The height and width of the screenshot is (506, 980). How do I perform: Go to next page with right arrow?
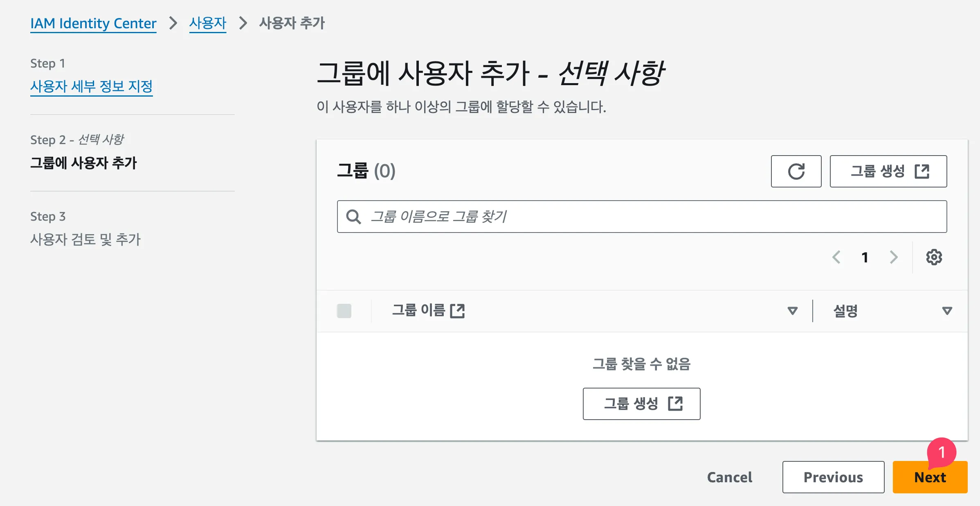(x=894, y=257)
